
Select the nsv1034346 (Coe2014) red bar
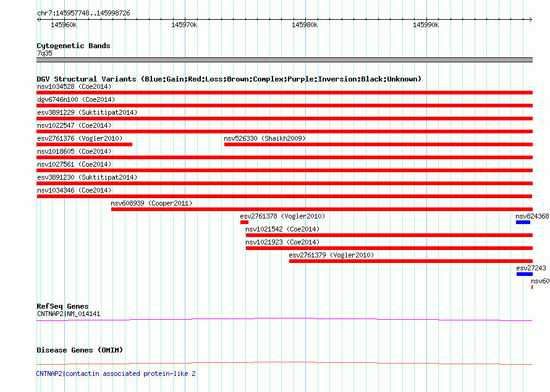(x=284, y=196)
